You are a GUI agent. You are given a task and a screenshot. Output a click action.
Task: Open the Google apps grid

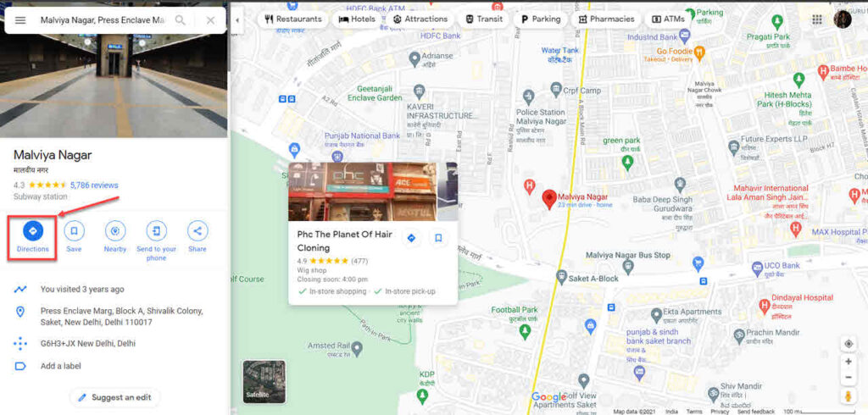pyautogui.click(x=817, y=19)
